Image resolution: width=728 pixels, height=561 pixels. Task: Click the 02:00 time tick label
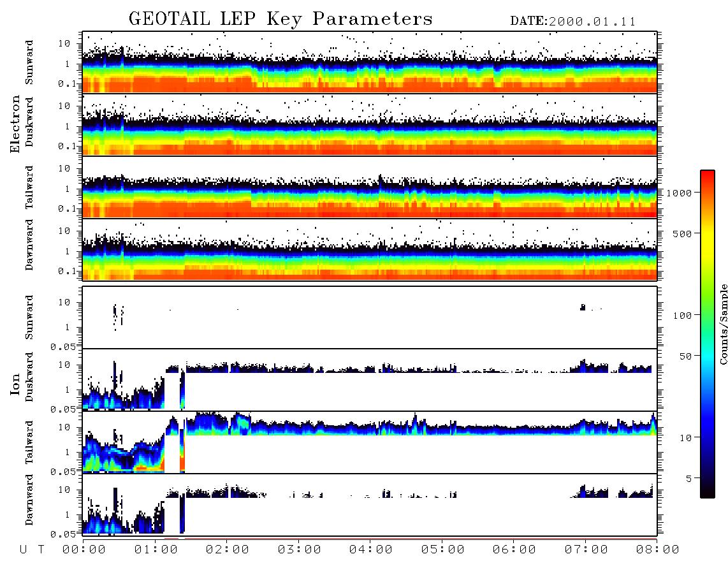(228, 550)
